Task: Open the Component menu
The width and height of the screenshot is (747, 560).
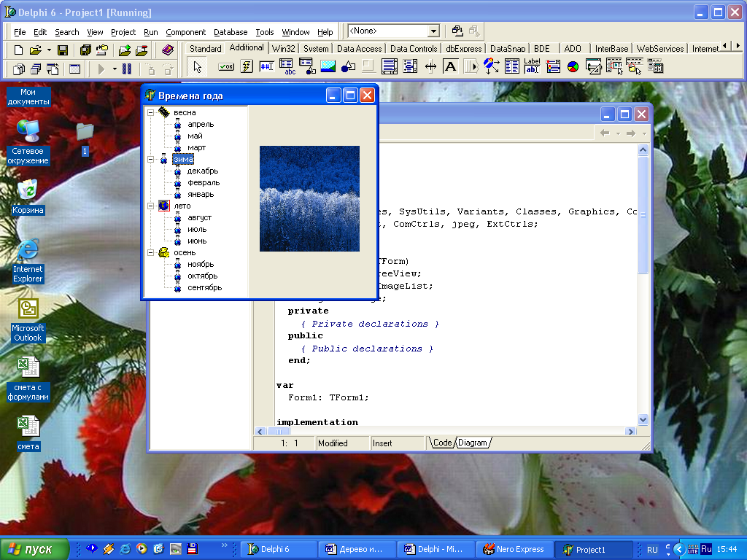Action: tap(185, 32)
